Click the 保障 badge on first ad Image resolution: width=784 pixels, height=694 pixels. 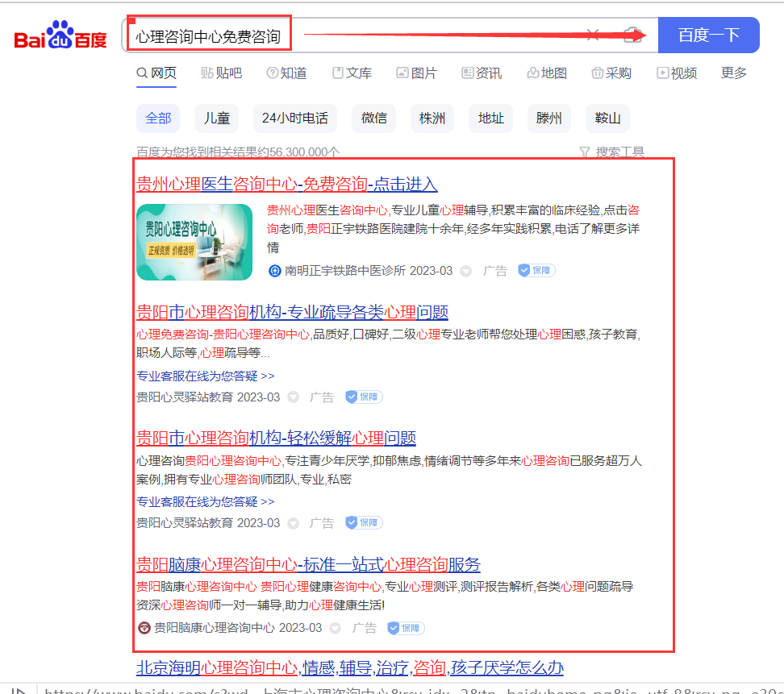[536, 271]
